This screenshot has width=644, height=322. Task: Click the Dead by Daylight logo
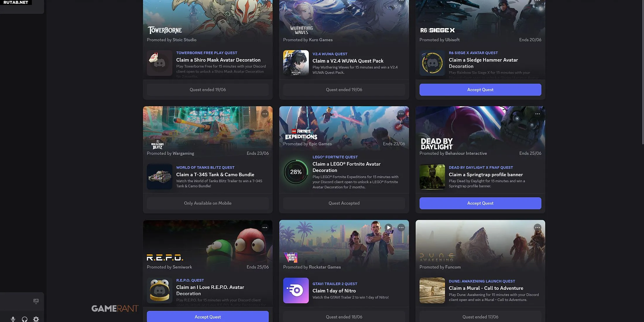pyautogui.click(x=436, y=144)
